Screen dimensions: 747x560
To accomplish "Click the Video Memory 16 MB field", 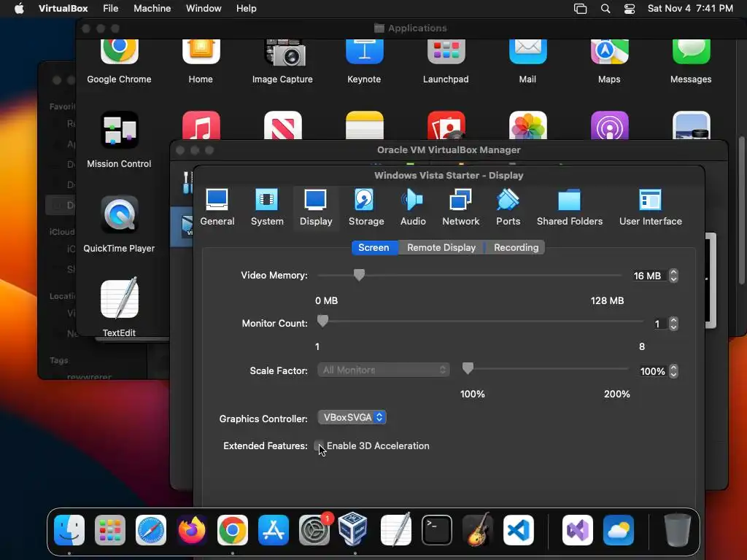I will (650, 276).
